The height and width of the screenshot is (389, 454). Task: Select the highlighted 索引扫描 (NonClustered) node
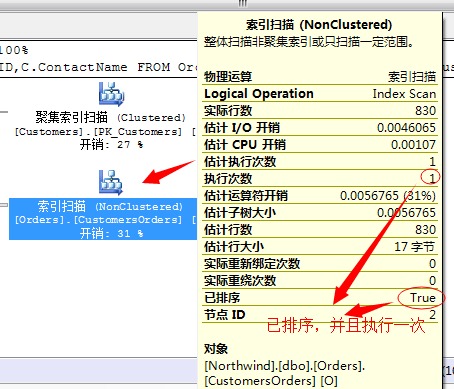(x=103, y=219)
